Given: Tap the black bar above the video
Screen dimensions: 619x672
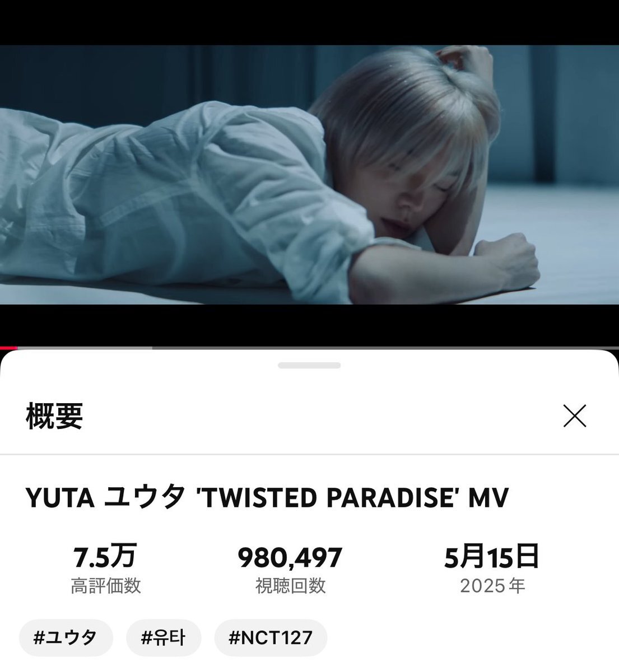Looking at the screenshot, I should [x=309, y=22].
